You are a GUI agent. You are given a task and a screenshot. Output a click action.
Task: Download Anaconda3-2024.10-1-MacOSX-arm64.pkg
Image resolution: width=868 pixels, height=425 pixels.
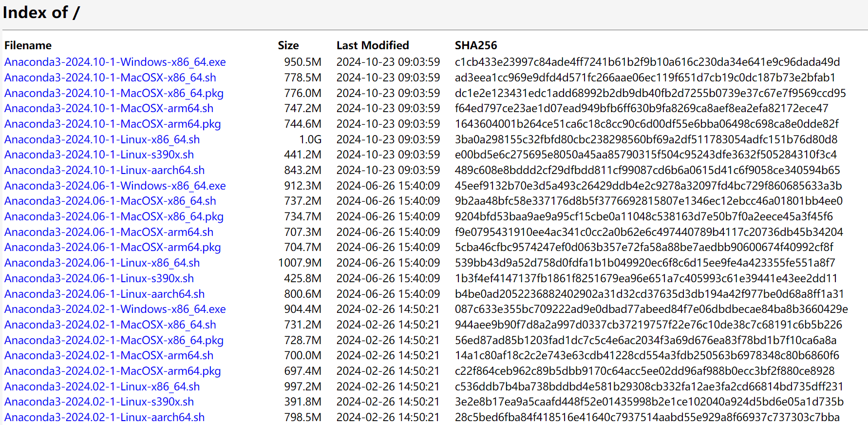[113, 124]
